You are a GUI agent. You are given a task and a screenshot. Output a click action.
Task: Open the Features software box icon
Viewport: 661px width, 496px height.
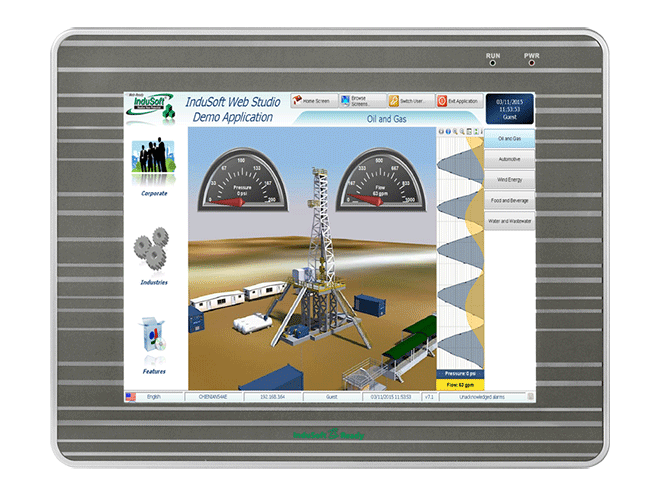(x=152, y=336)
